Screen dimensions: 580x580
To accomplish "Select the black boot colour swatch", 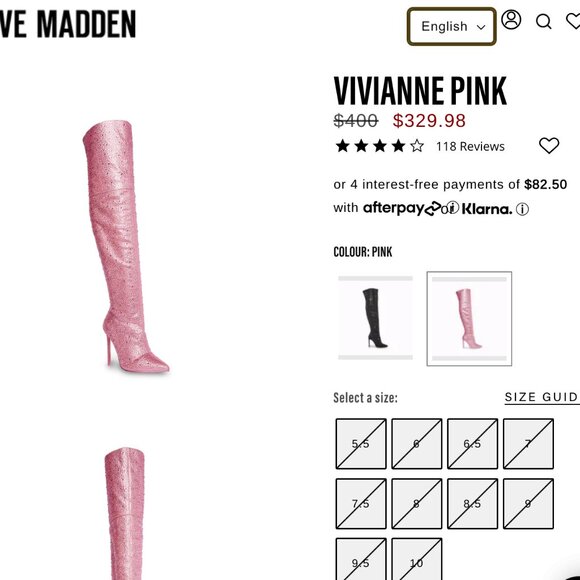I will point(375,318).
